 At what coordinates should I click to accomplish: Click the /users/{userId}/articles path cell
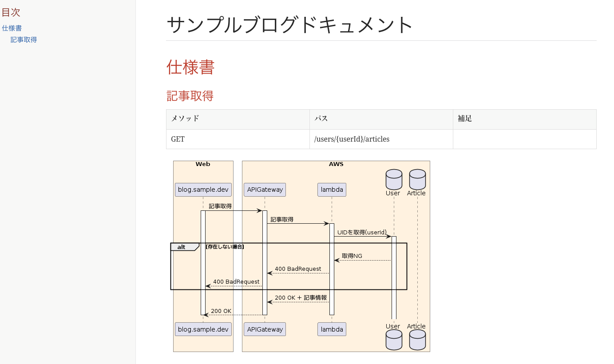pos(352,139)
